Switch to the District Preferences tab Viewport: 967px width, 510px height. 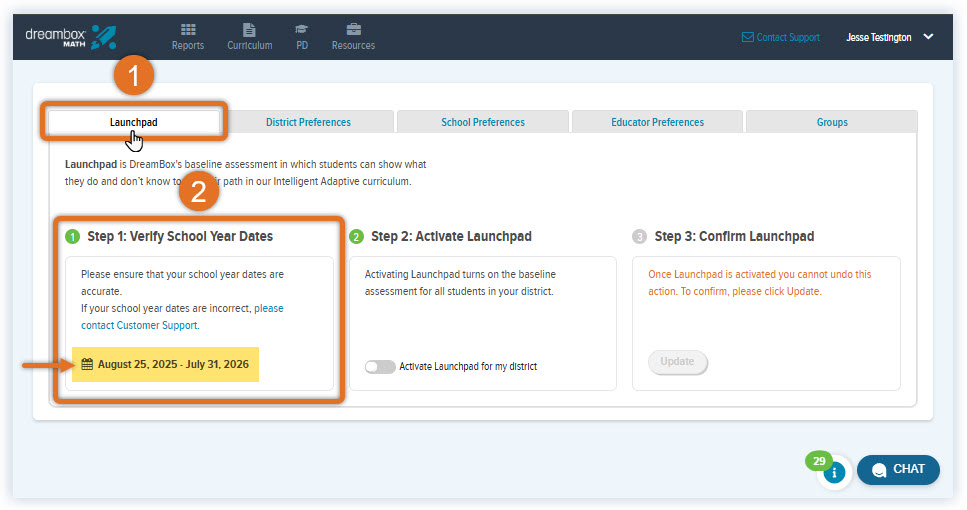(x=308, y=122)
